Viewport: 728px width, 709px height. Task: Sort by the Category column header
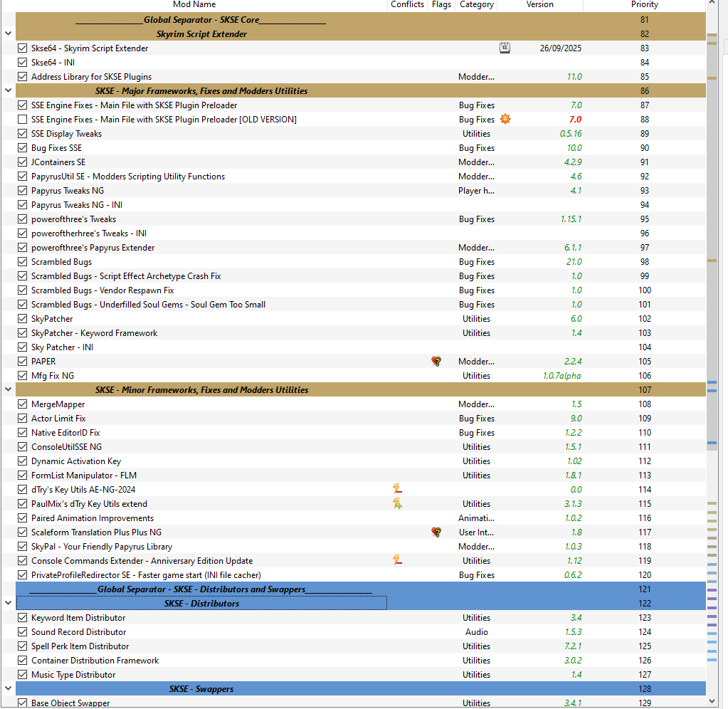click(x=476, y=5)
